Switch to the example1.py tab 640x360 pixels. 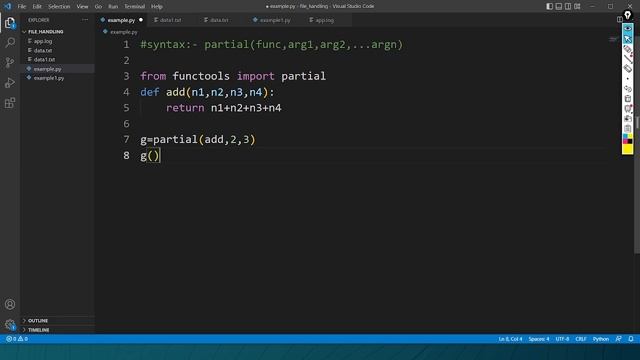[275, 20]
